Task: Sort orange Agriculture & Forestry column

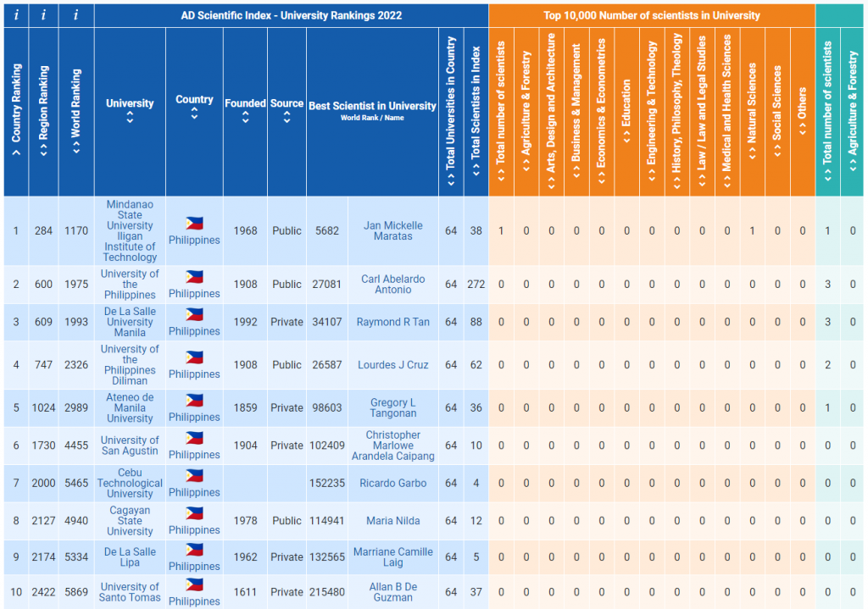Action: [526, 165]
